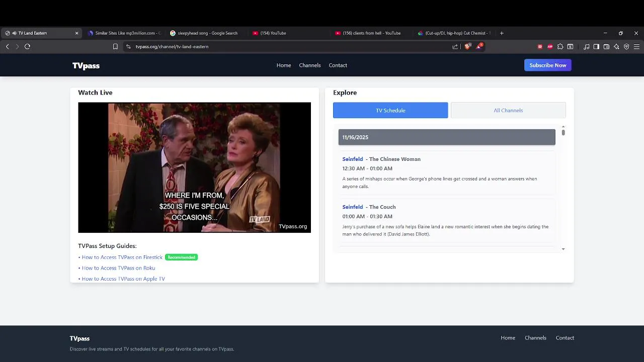Click the 12:30 AM - 01:00 AM time

click(367, 168)
